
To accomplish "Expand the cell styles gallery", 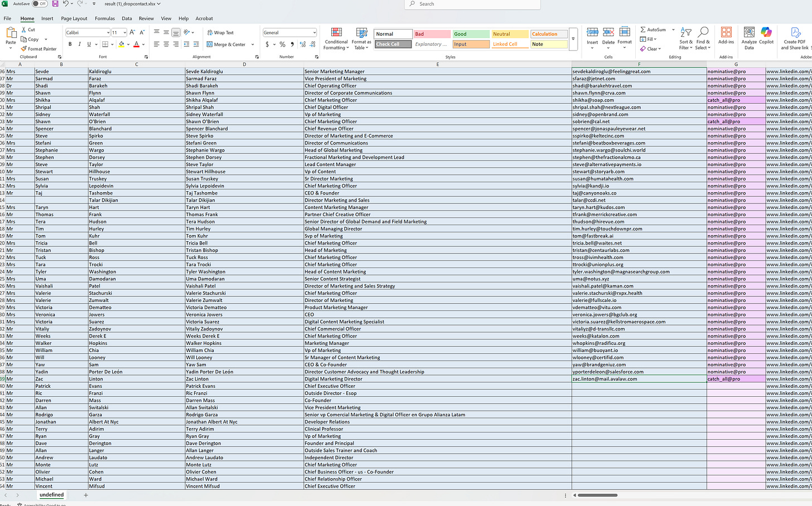I will coord(573,39).
